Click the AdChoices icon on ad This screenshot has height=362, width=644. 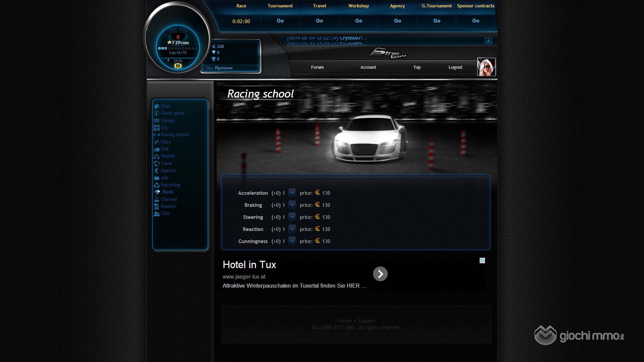point(482,261)
